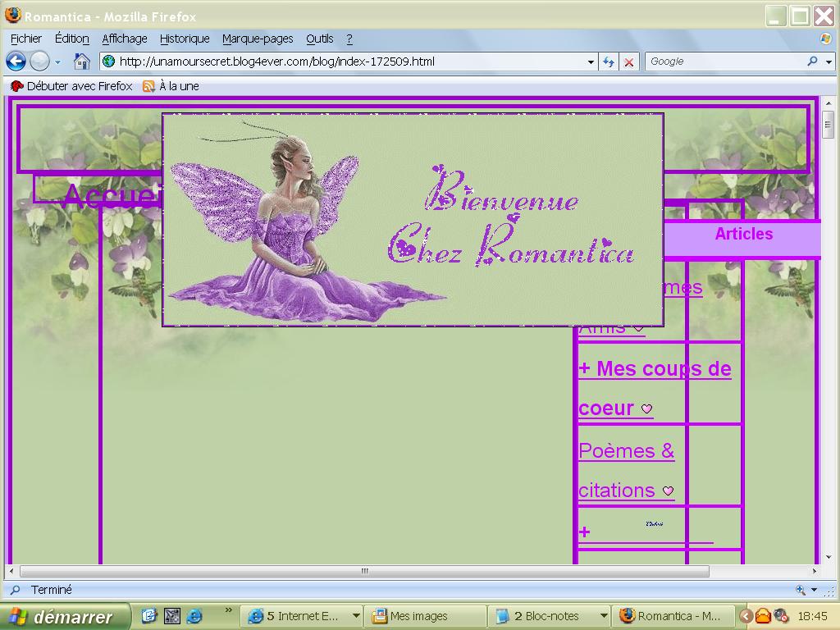Screen dimensions: 840x630
Task: Open the zoom dropdown arrow in status bar
Action: [815, 591]
